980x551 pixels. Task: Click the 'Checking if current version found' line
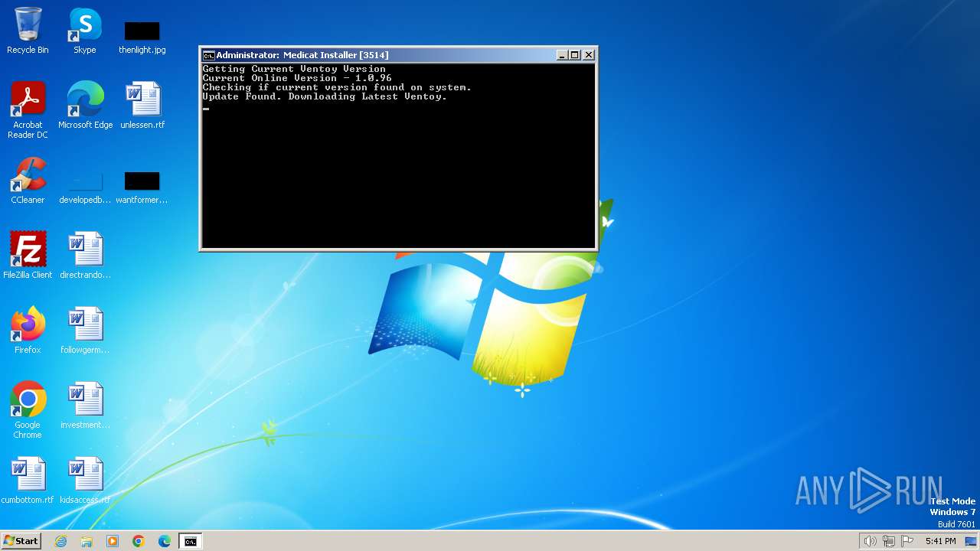point(337,87)
